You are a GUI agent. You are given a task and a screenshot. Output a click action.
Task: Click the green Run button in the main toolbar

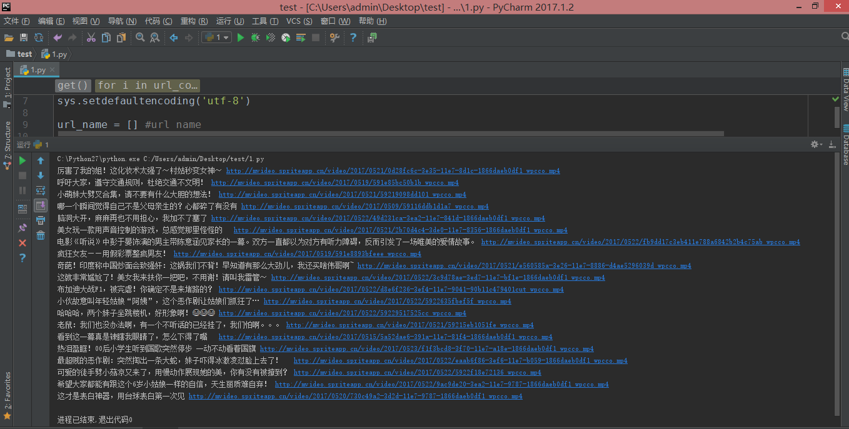point(241,38)
